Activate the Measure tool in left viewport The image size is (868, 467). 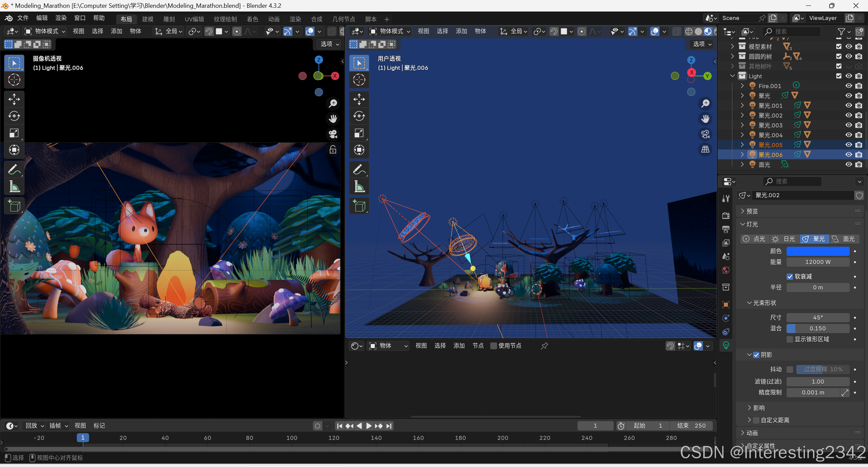tap(14, 186)
